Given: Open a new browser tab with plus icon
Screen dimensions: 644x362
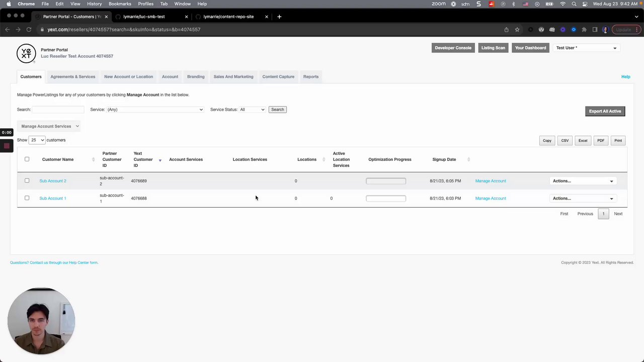Looking at the screenshot, I should (x=279, y=17).
